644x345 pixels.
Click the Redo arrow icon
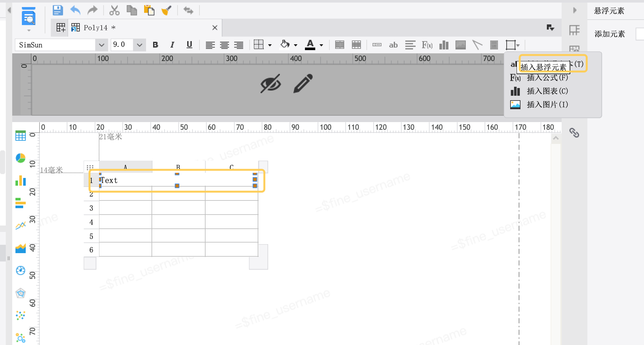[93, 10]
